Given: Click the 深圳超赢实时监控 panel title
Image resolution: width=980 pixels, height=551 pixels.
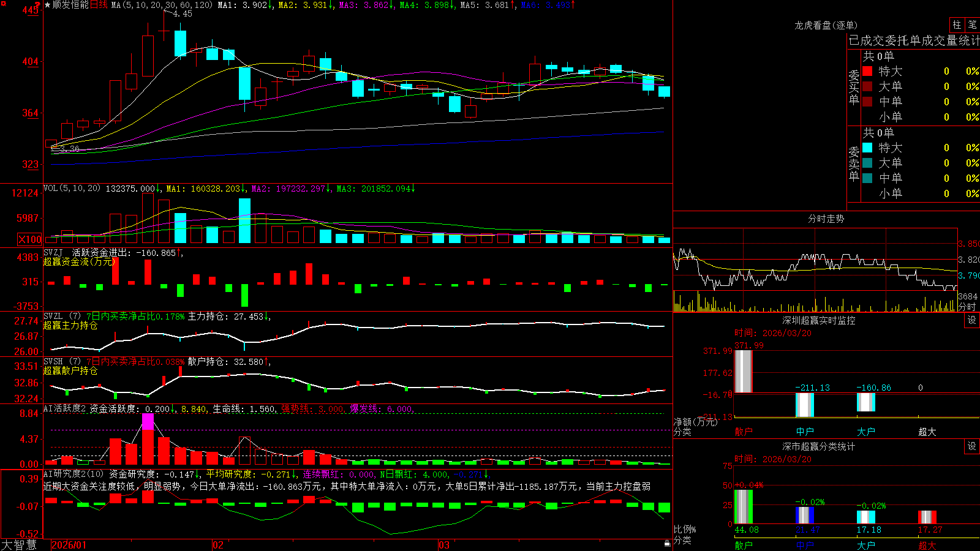Looking at the screenshot, I should click(819, 320).
